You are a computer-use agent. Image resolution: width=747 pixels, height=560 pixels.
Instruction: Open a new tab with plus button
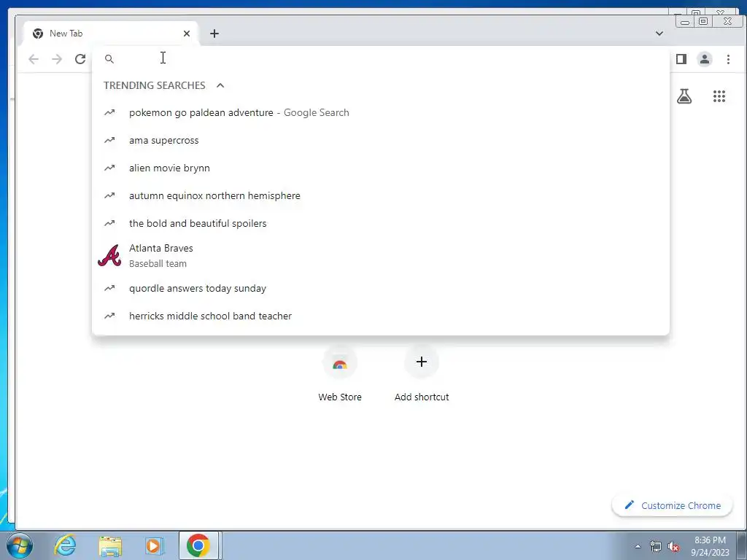point(214,34)
